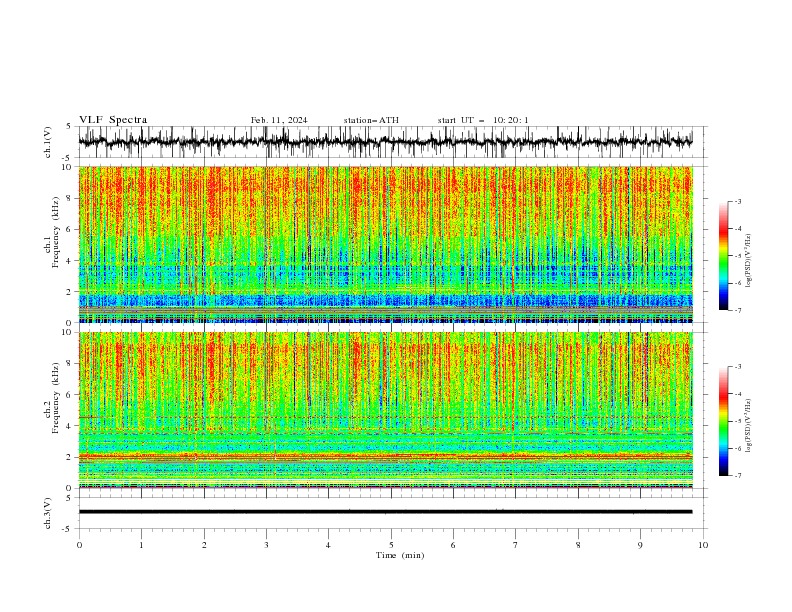The height and width of the screenshot is (612, 792).
Task: Click time axis tick label 7
Action: click(x=516, y=545)
